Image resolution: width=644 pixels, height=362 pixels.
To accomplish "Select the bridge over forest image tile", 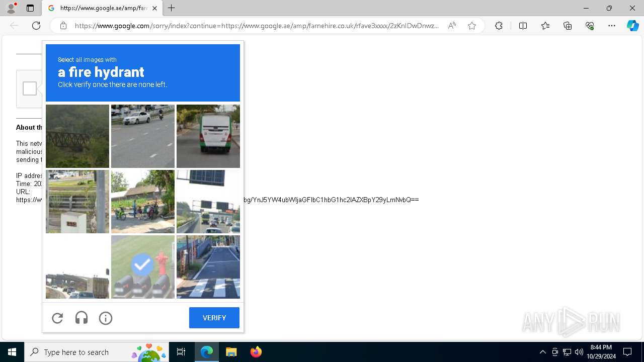I will [77, 136].
